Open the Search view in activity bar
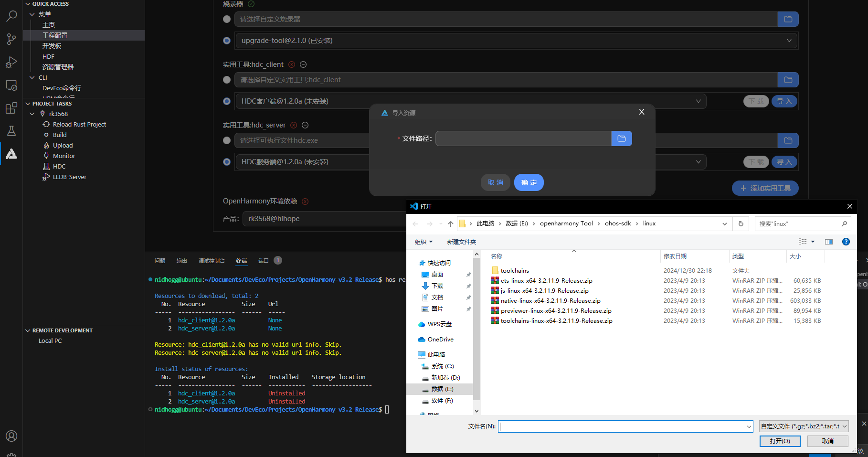 point(11,16)
